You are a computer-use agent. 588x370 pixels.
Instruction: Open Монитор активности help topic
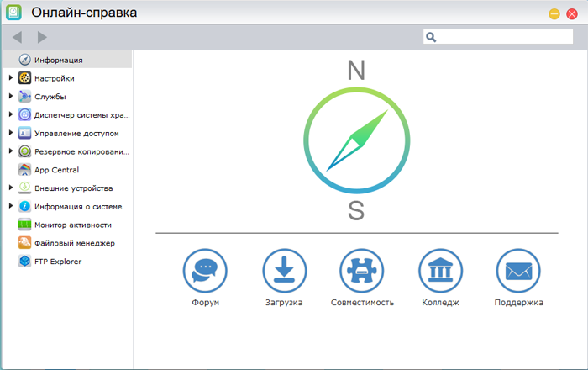point(72,225)
